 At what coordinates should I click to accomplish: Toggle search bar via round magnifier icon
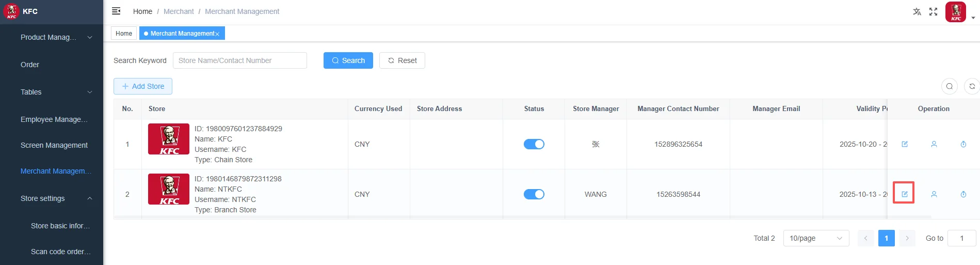[x=950, y=86]
